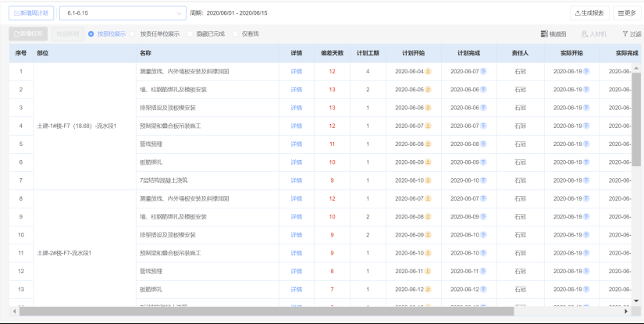Open 详情 link for row 4
Screen dimensions: 644x324
[x=297, y=126]
